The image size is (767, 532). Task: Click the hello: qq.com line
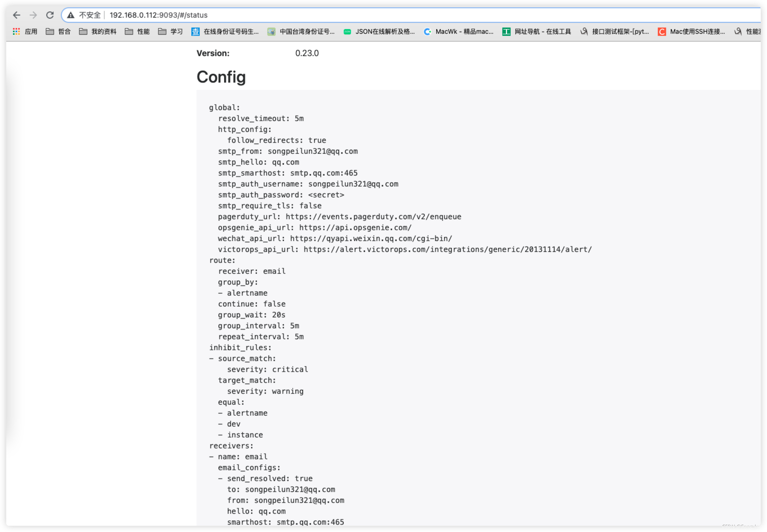(256, 511)
